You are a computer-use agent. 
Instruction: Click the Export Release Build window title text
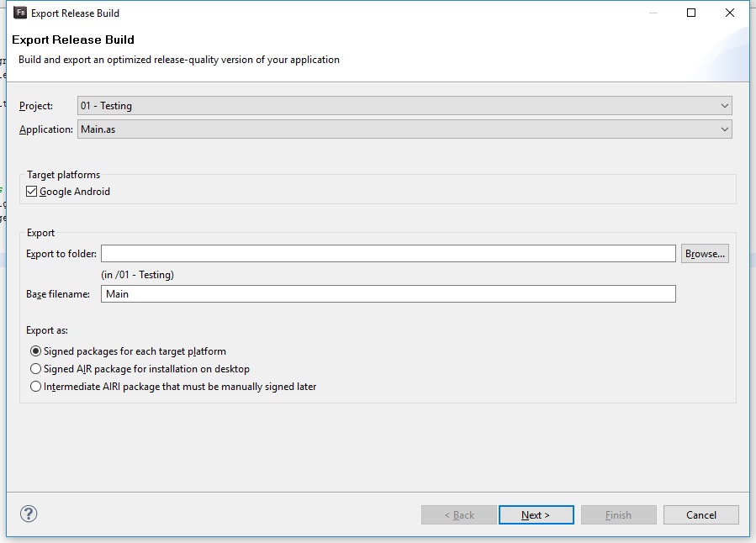click(x=75, y=13)
